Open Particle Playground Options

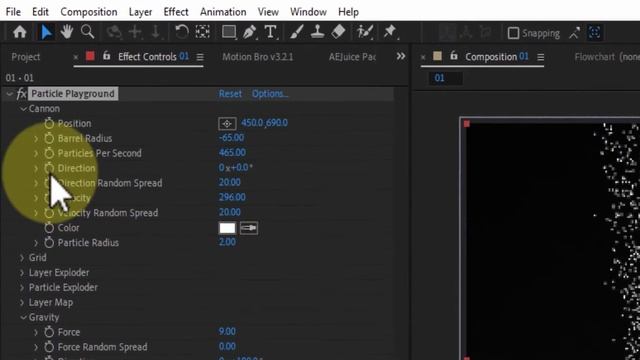point(270,94)
